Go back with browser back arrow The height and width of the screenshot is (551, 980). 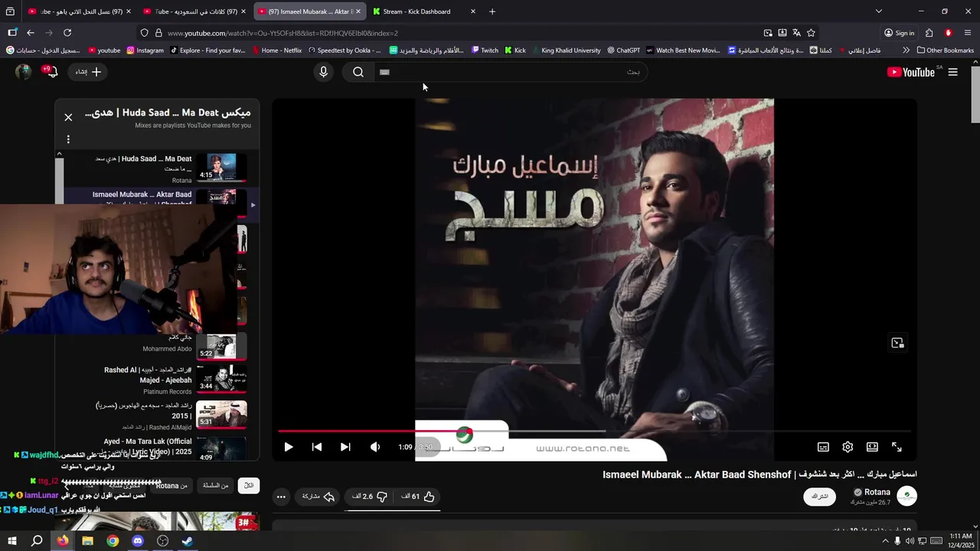point(31,33)
